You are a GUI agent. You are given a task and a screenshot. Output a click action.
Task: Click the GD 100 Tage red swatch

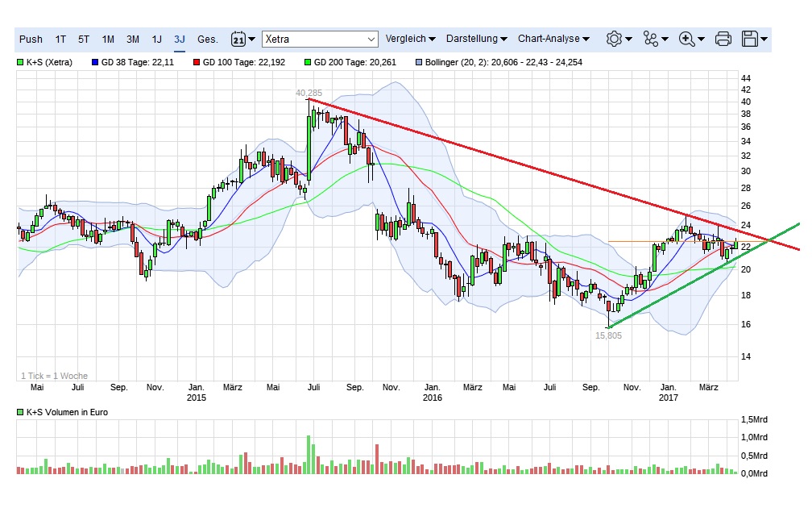[x=197, y=62]
